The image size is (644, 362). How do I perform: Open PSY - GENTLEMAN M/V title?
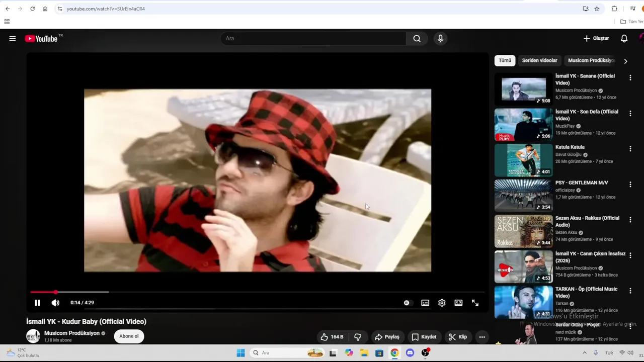[x=582, y=183]
